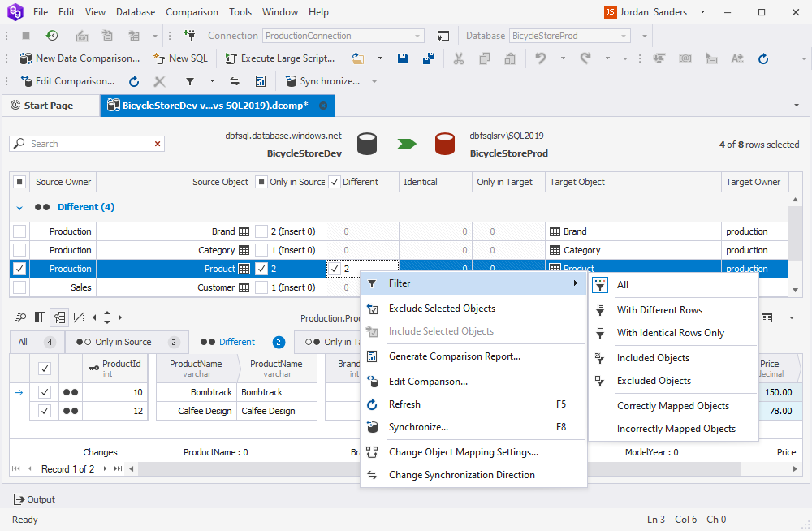Open the Open file icon's dropdown arrow

click(x=380, y=58)
